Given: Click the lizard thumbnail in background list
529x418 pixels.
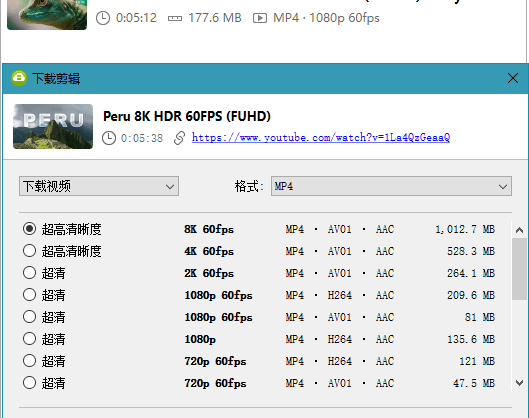Looking at the screenshot, I should point(47,15).
